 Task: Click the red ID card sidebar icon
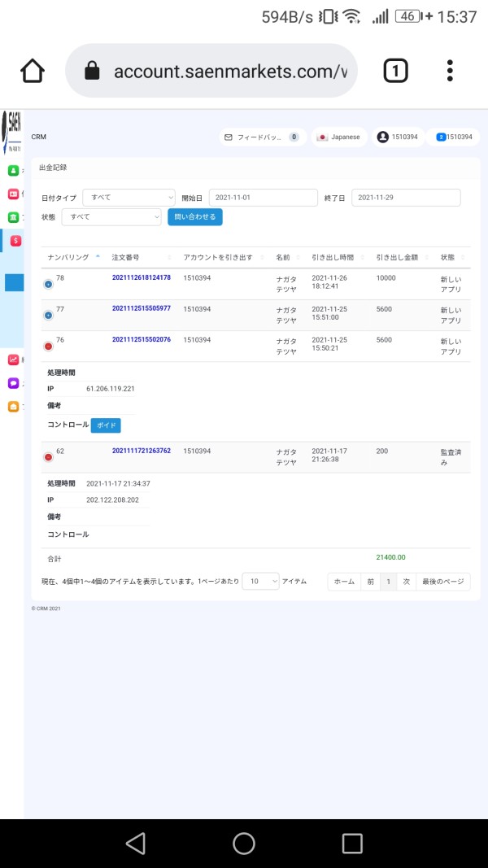[x=13, y=194]
